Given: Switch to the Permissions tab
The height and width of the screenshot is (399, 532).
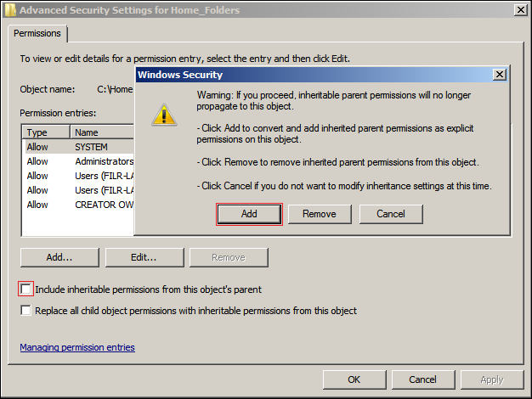Looking at the screenshot, I should [x=37, y=33].
